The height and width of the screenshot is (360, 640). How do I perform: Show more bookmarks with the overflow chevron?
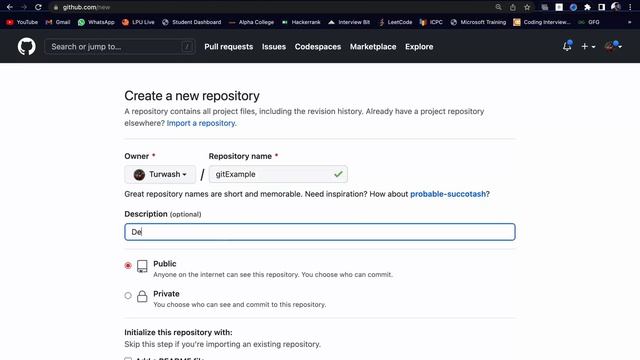tap(629, 22)
